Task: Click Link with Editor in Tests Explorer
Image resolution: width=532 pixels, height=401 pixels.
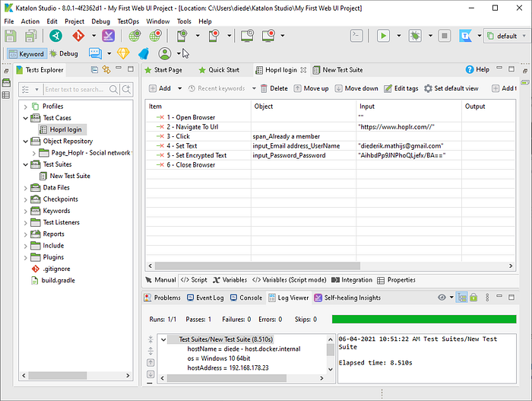Action: (106, 70)
